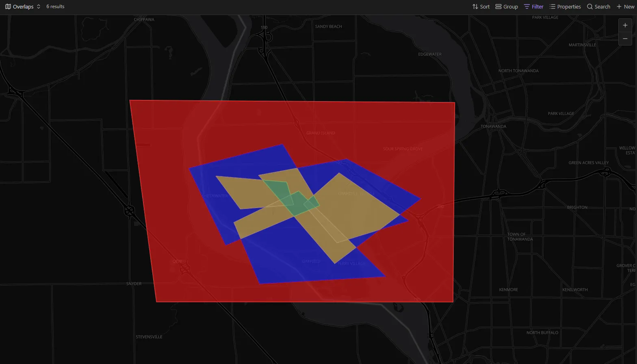This screenshot has height=364, width=637.
Task: Zoom in on the map
Action: tap(625, 25)
